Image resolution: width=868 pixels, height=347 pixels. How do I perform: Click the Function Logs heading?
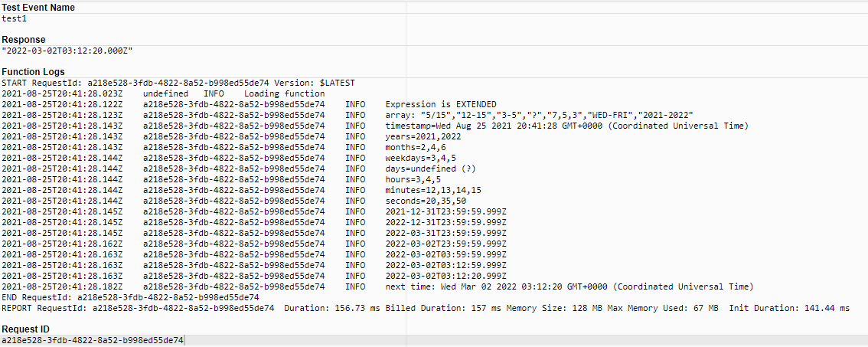pyautogui.click(x=33, y=72)
